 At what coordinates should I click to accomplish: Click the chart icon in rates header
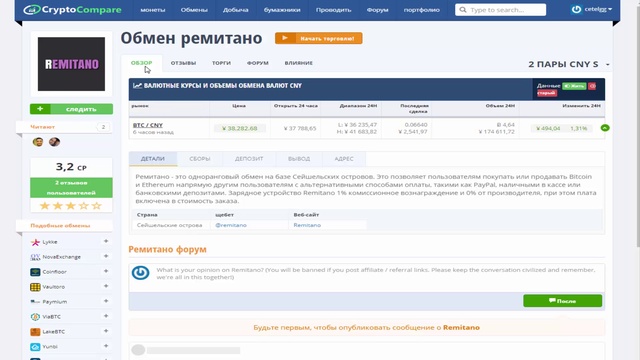138,86
